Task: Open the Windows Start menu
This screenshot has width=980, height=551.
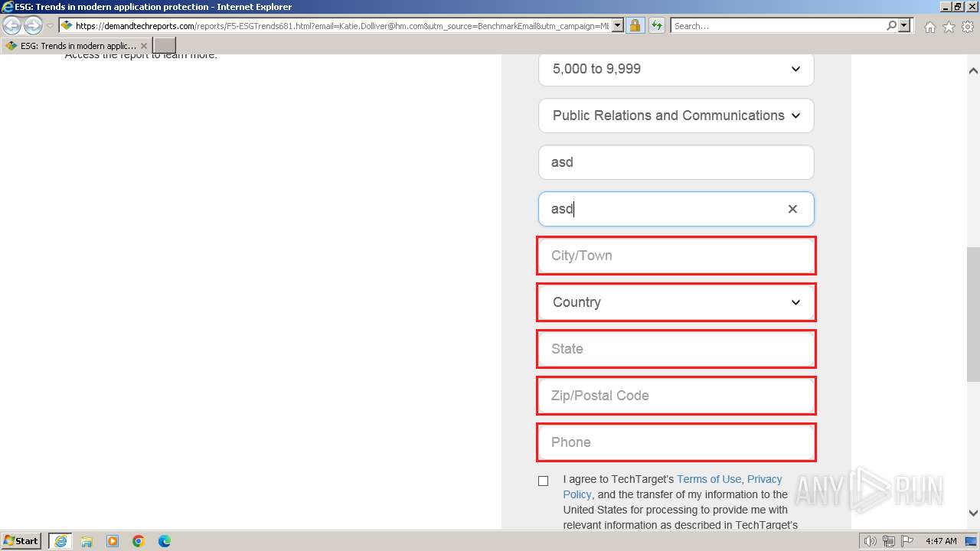Action: tap(21, 540)
